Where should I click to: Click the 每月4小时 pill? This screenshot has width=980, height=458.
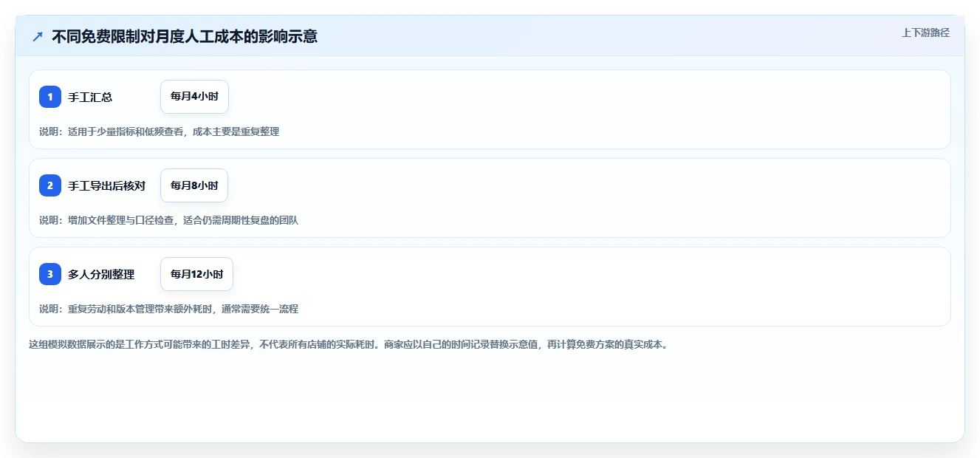tap(194, 97)
